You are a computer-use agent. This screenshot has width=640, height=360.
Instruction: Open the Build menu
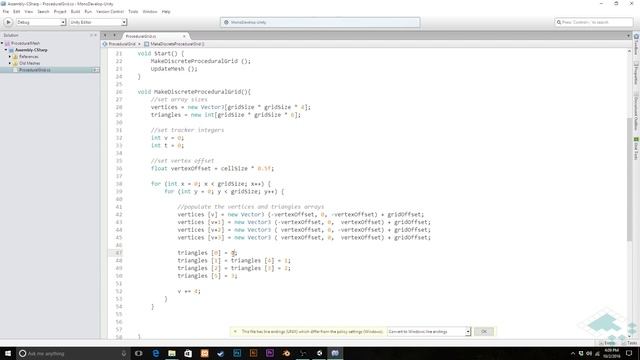coord(76,11)
